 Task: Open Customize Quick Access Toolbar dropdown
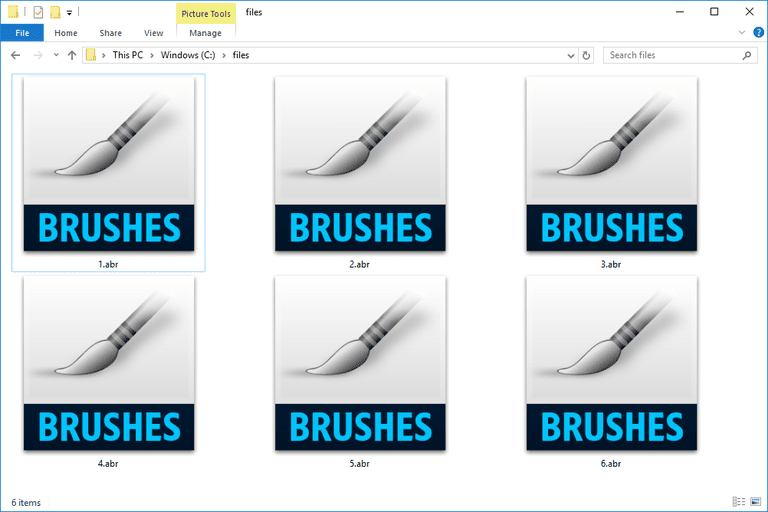pyautogui.click(x=70, y=13)
